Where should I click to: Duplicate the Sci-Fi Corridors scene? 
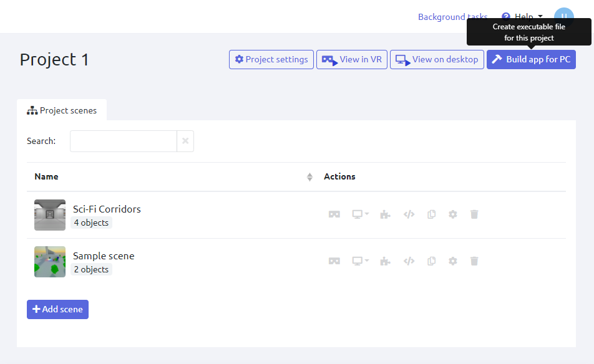pos(431,214)
